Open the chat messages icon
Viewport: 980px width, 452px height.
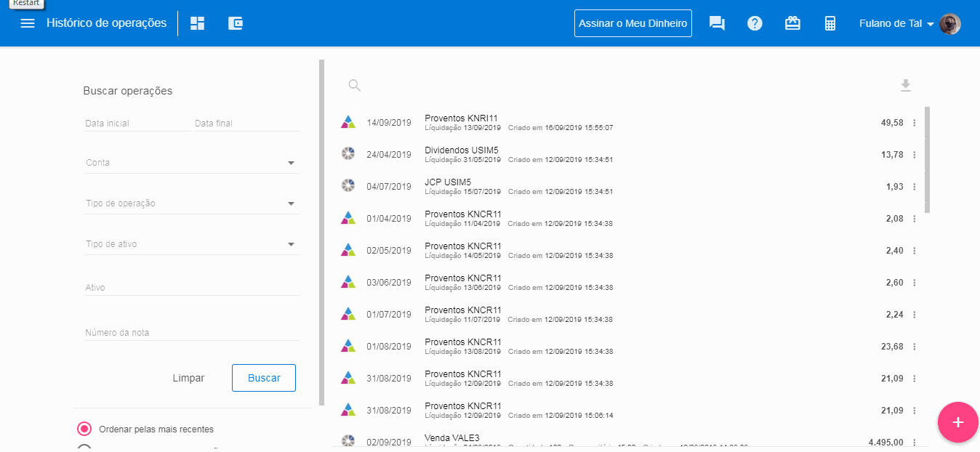coord(717,23)
